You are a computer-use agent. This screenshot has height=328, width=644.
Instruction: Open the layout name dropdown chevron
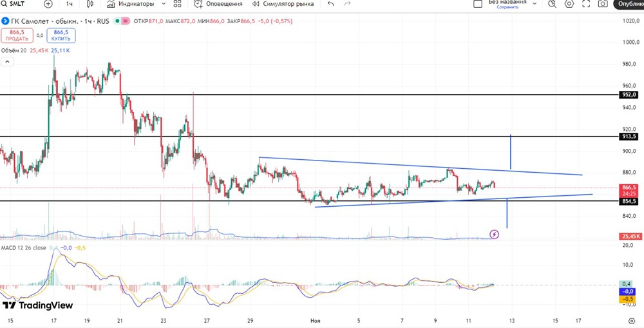coord(534,4)
